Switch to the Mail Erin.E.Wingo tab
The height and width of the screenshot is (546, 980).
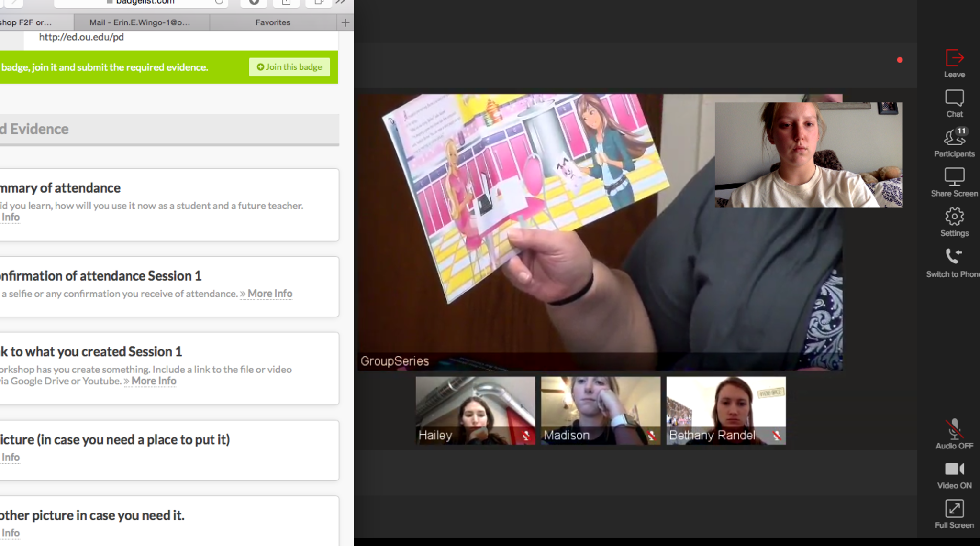pos(140,22)
